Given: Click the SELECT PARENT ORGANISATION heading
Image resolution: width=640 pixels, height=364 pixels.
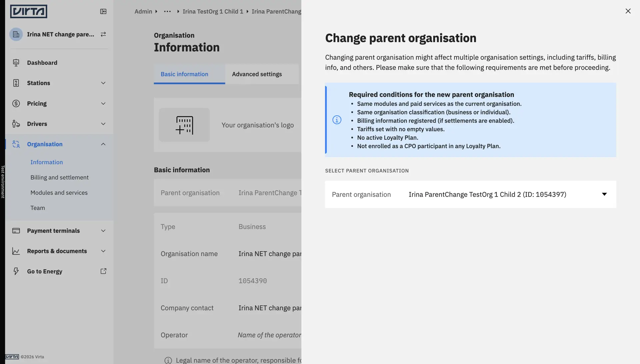Looking at the screenshot, I should (367, 171).
